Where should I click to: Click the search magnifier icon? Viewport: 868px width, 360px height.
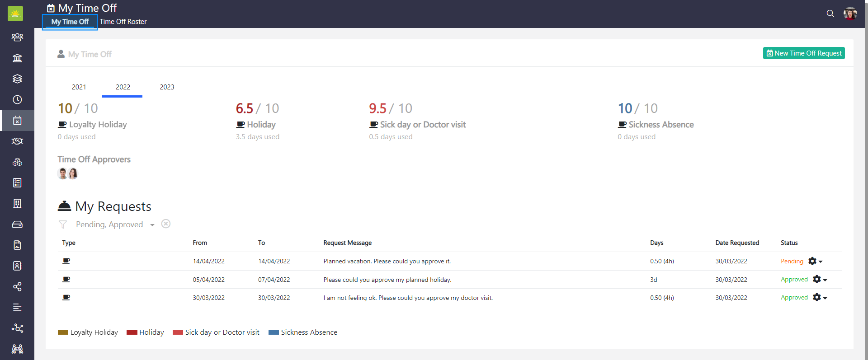point(830,14)
